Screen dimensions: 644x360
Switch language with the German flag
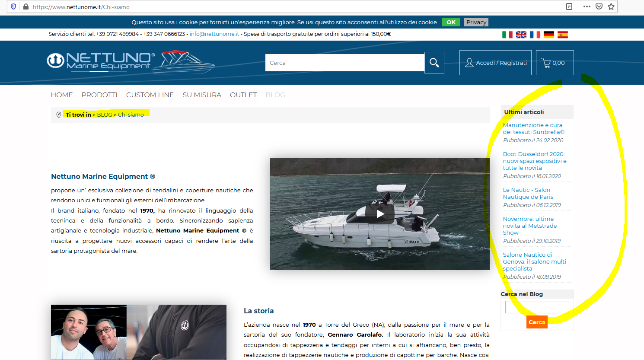pos(549,35)
